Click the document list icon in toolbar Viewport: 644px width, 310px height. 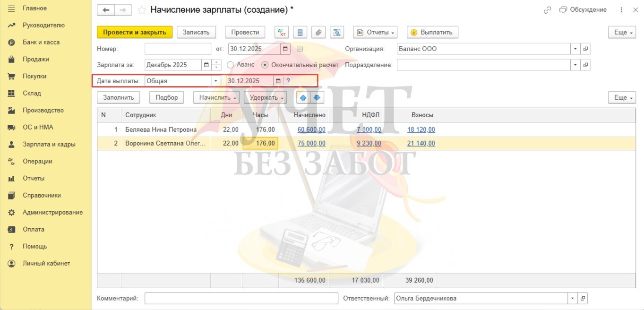300,32
